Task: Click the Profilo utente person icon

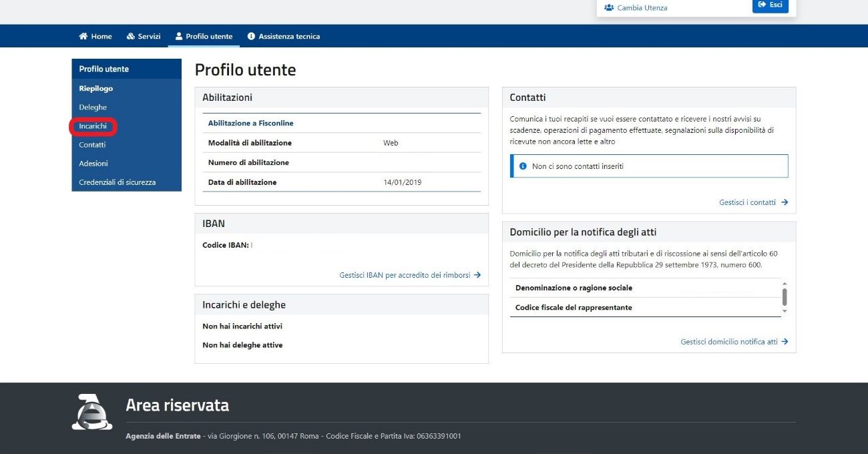Action: pos(179,36)
